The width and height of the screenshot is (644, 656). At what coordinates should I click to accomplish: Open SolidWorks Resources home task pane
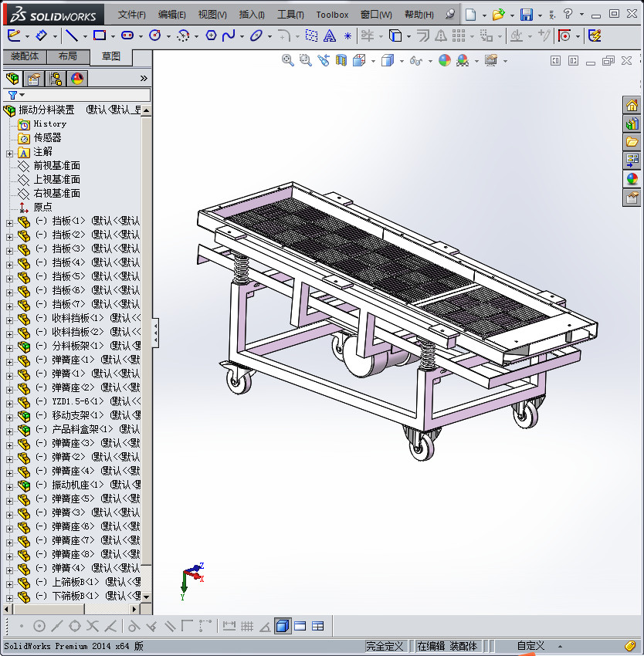632,105
